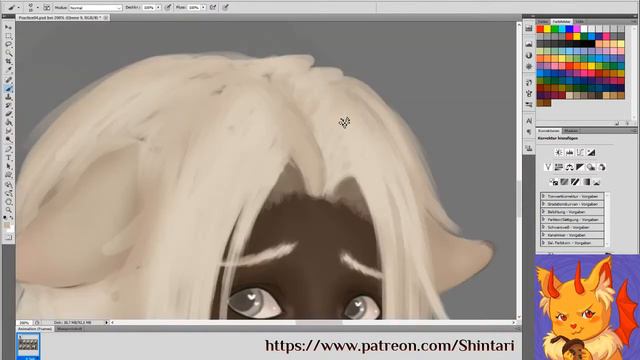Open the Modus blend mode dropdown
This screenshot has height=360, width=640.
(96, 8)
